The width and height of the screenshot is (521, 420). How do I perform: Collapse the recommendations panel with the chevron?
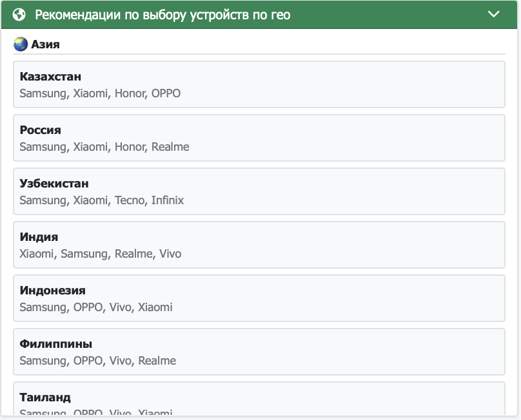[494, 14]
